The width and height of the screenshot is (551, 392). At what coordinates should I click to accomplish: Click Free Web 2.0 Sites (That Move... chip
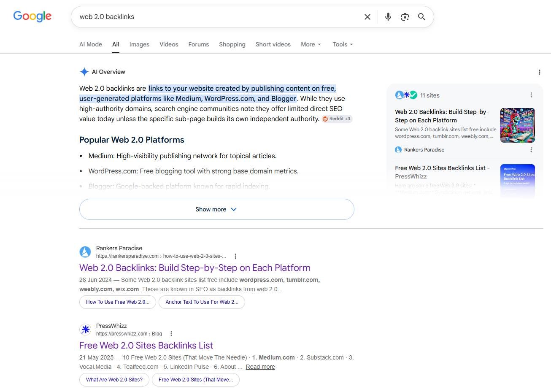coord(195,380)
